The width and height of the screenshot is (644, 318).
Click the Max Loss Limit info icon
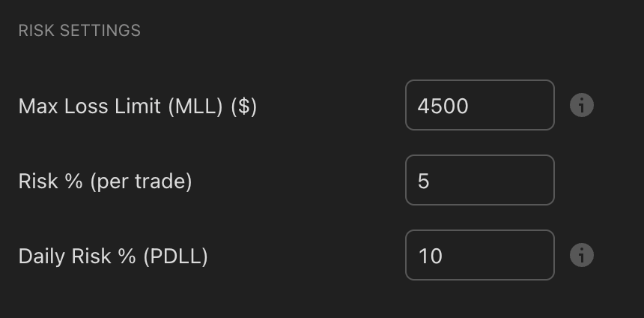coord(582,106)
